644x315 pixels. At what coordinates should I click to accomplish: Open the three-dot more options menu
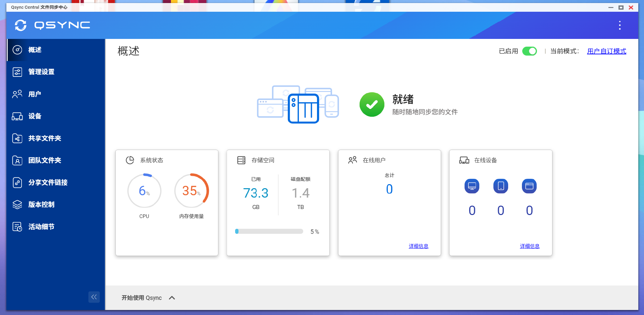coord(620,25)
